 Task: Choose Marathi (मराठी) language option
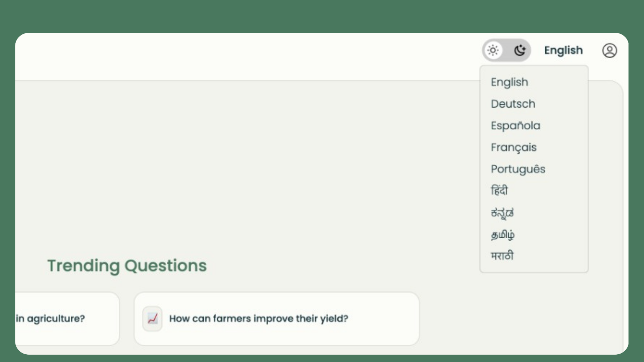(x=502, y=256)
